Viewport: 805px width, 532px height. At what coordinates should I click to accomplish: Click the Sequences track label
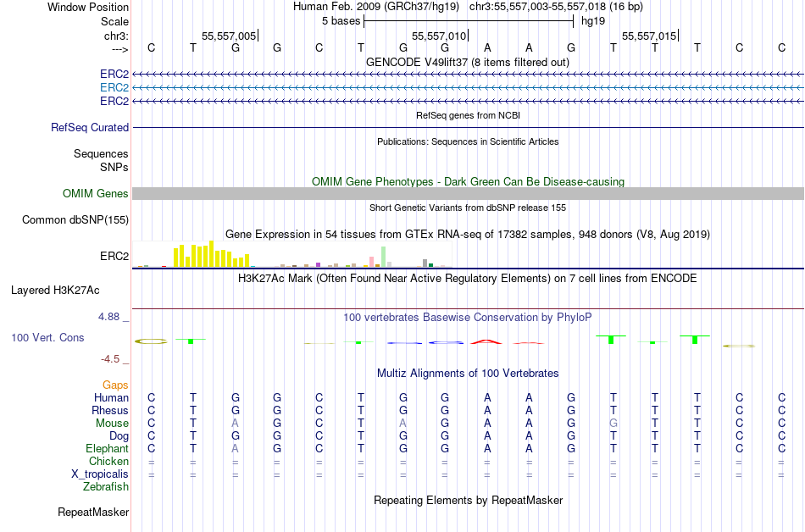coord(101,154)
